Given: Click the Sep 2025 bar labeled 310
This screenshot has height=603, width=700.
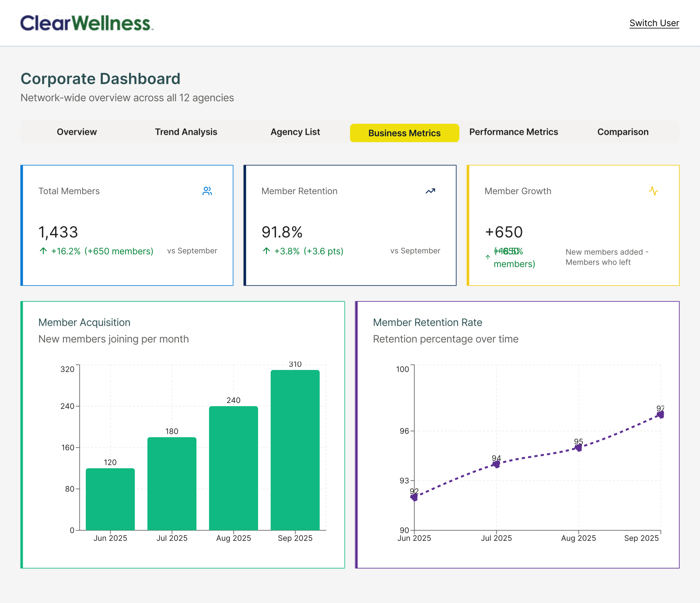Looking at the screenshot, I should 295,450.
